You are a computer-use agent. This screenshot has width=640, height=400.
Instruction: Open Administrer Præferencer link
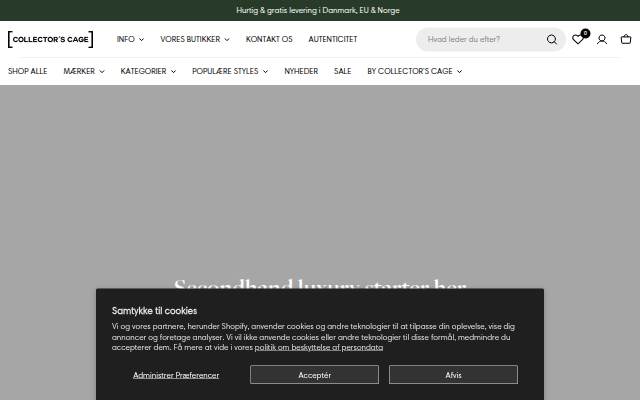point(176,375)
